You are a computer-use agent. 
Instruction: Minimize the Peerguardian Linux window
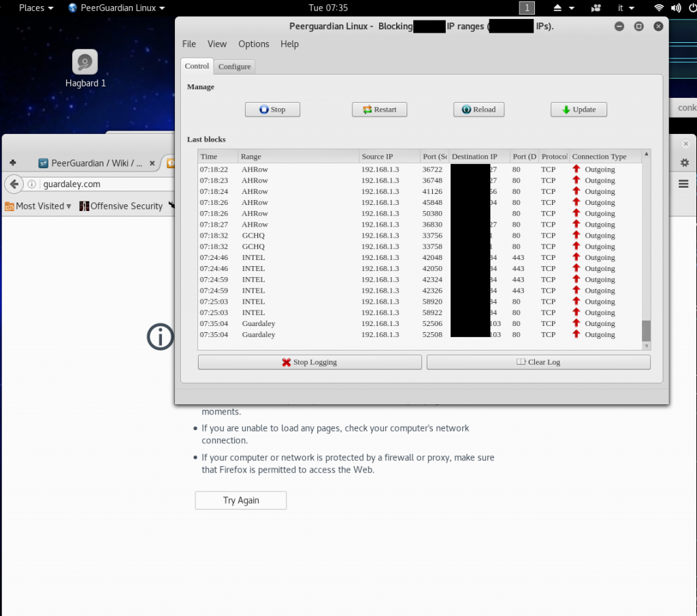coord(619,27)
